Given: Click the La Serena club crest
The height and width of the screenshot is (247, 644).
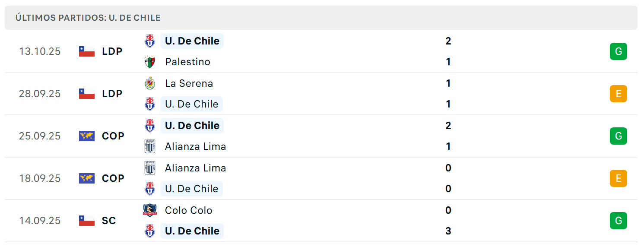Looking at the screenshot, I should coord(150,83).
